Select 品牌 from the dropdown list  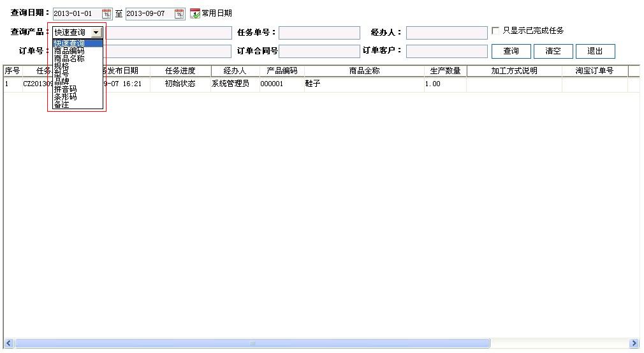coord(78,81)
